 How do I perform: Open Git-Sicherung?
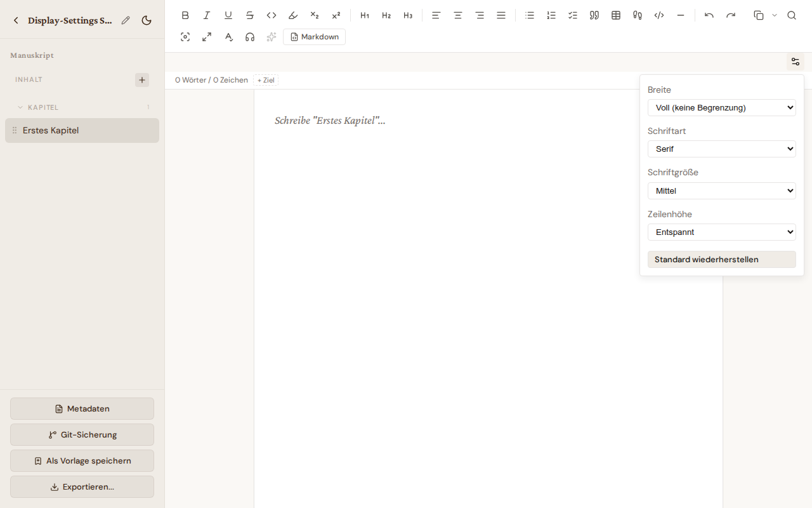[x=82, y=435]
